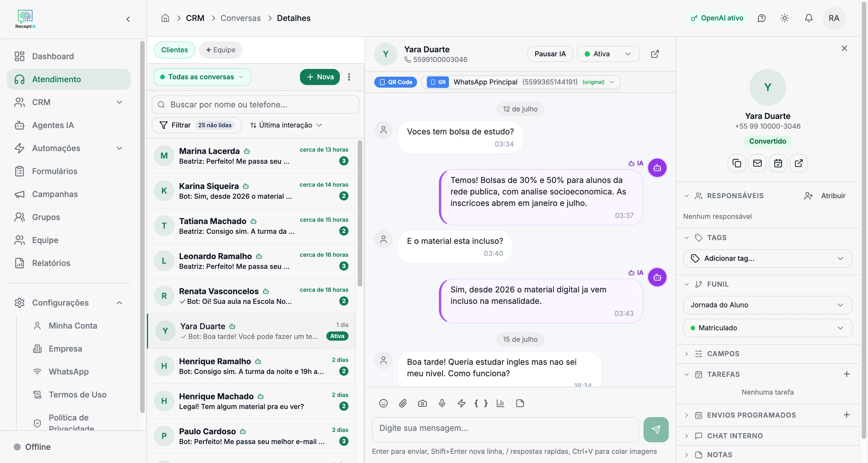Screen dimensions: 868x463
Task: Open Minha Conta settings
Action: tap(73, 326)
